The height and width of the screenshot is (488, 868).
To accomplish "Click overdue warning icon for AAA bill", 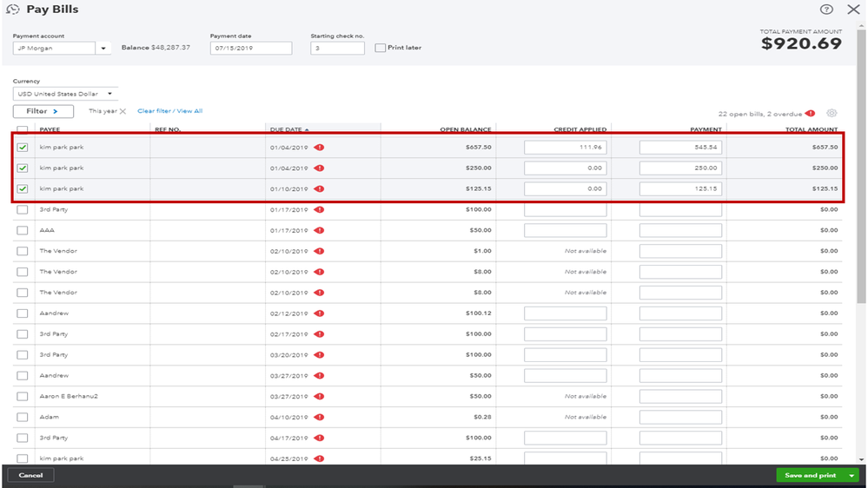I will tap(319, 230).
